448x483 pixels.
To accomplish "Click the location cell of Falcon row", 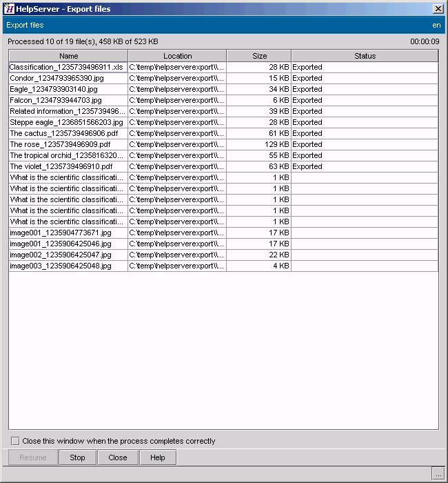I will pyautogui.click(x=176, y=101).
